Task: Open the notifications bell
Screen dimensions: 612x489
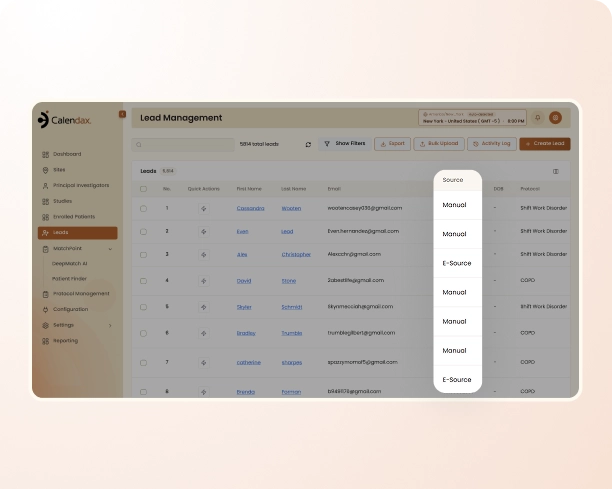Action: point(538,117)
